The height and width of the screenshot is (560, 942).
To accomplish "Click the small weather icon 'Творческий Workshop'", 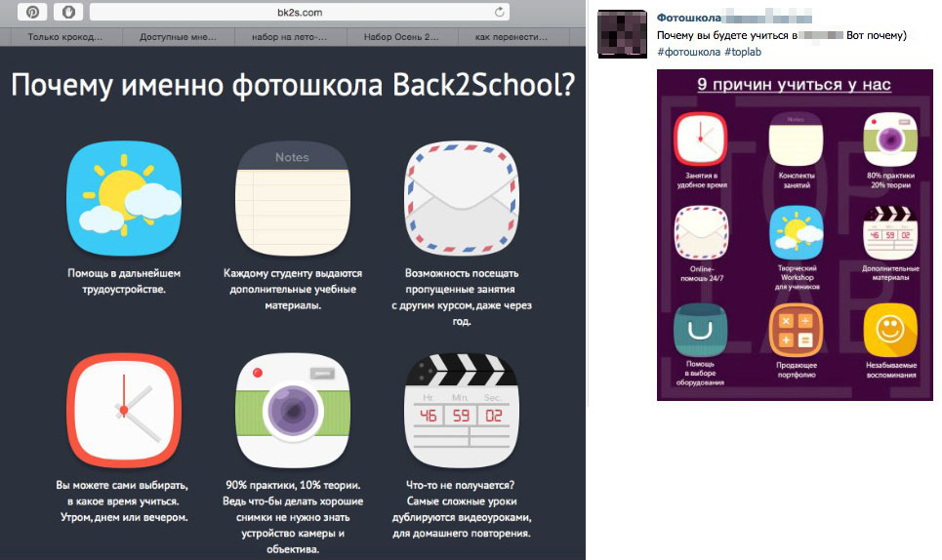I will 797,232.
